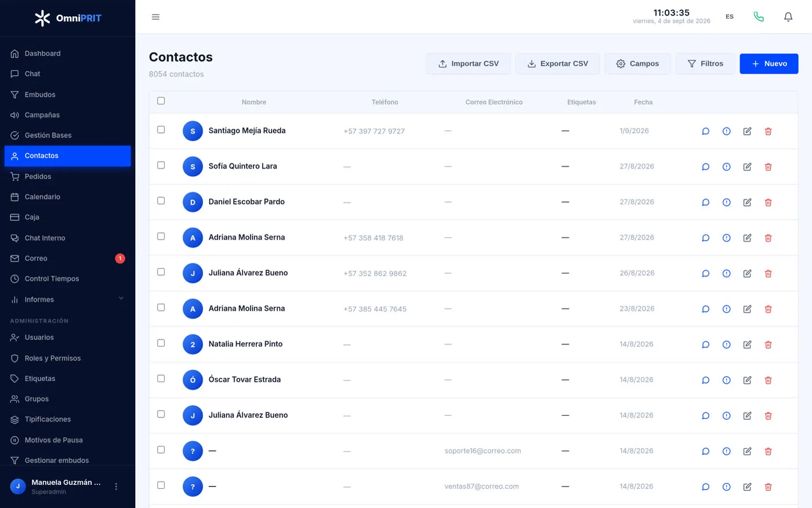Tick the checkbox for Óscar Tovar Estrada
This screenshot has width=812, height=508.
tap(161, 379)
